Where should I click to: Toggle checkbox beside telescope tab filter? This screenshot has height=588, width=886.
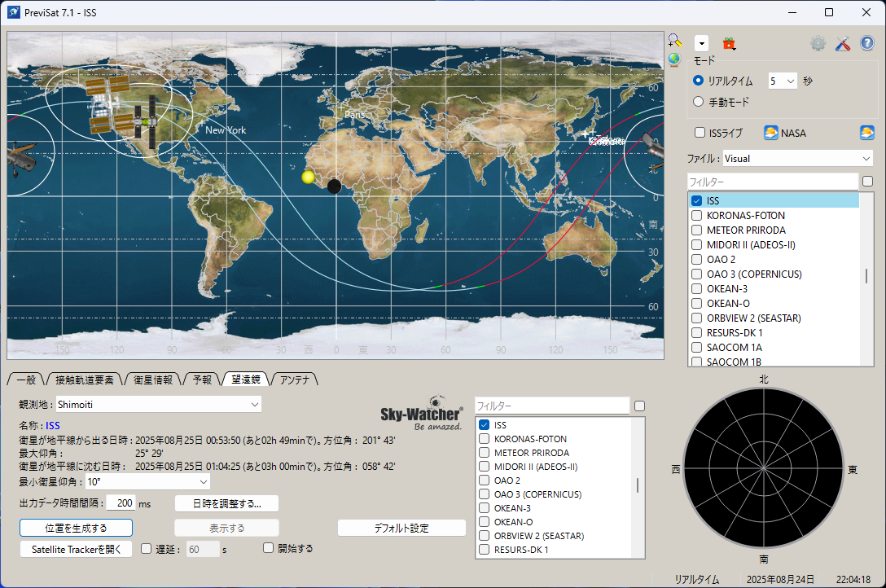pyautogui.click(x=639, y=406)
